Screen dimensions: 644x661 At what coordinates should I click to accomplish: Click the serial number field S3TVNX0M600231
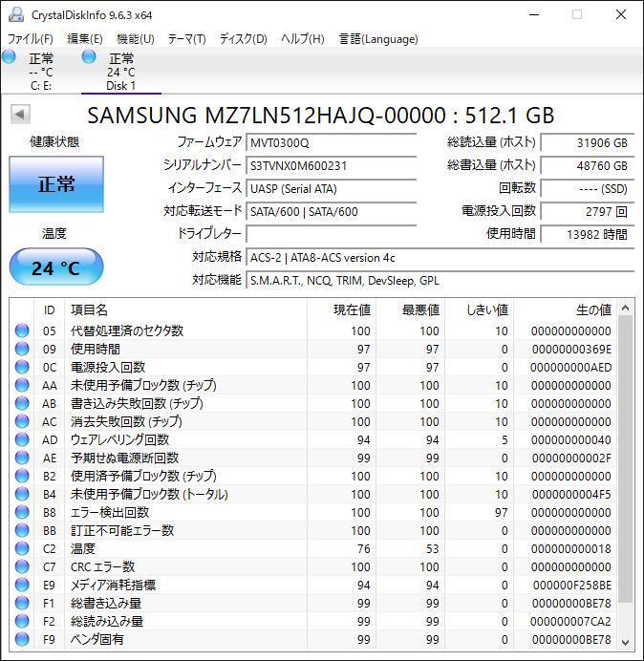[x=332, y=165]
